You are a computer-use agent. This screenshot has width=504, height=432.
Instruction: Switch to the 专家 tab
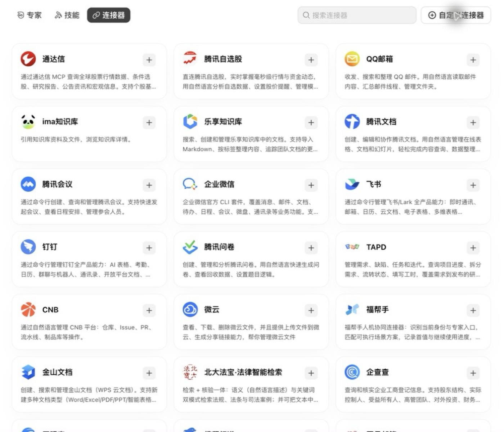click(x=30, y=15)
